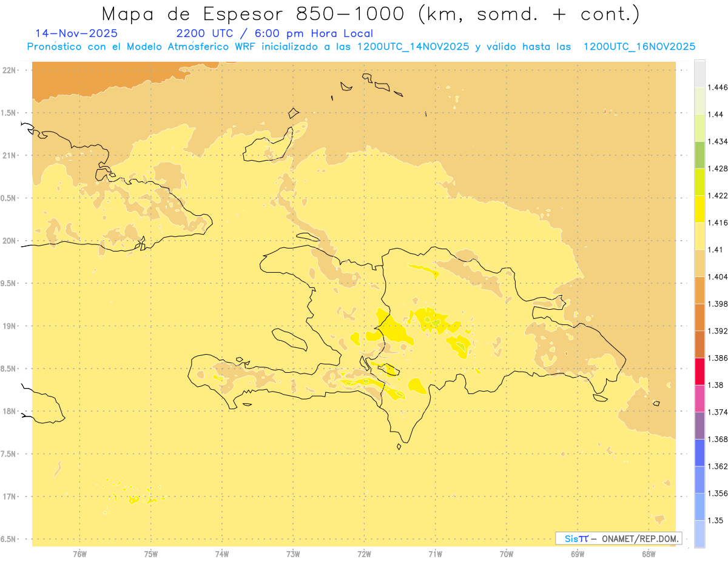Image resolution: width=728 pixels, height=562 pixels.
Task: Click the '71W' longitude label
Action: pos(435,554)
